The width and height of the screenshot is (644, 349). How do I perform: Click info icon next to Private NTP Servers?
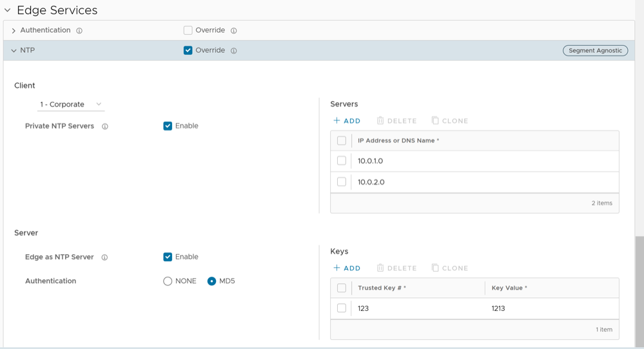click(104, 126)
